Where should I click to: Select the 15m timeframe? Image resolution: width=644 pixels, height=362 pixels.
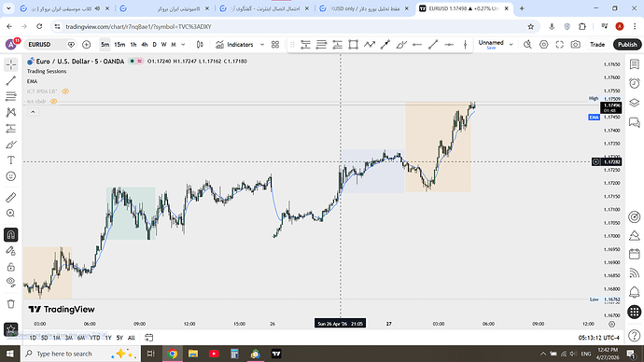point(119,45)
